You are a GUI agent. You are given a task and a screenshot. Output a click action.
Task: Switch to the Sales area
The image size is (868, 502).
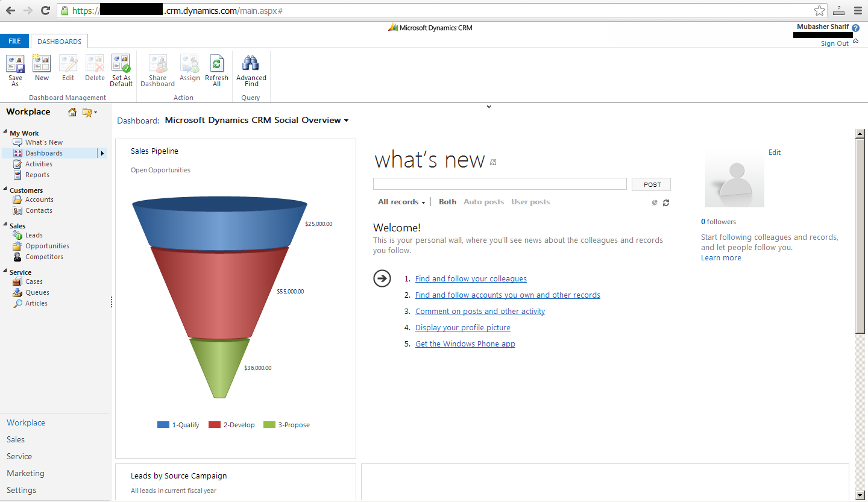pos(16,439)
